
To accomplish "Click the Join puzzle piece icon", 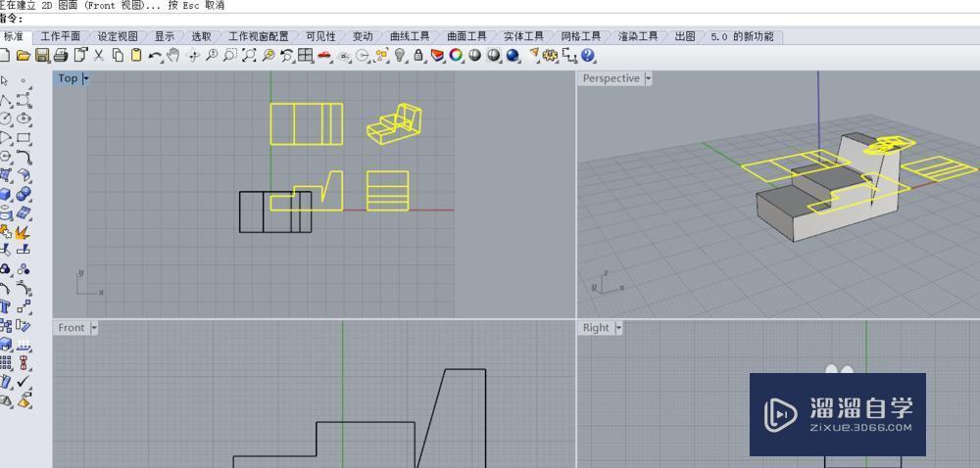I will pos(5,232).
